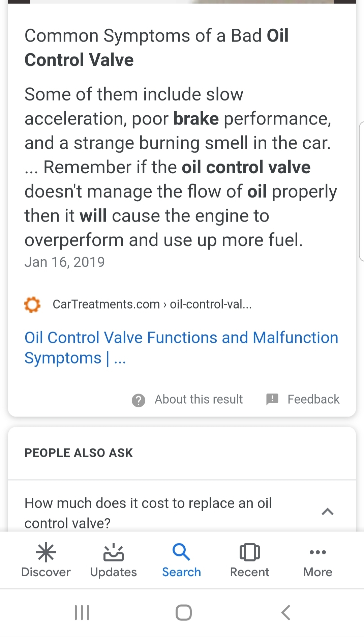Switch to the Recent tab label
364x637 pixels.
click(x=249, y=572)
